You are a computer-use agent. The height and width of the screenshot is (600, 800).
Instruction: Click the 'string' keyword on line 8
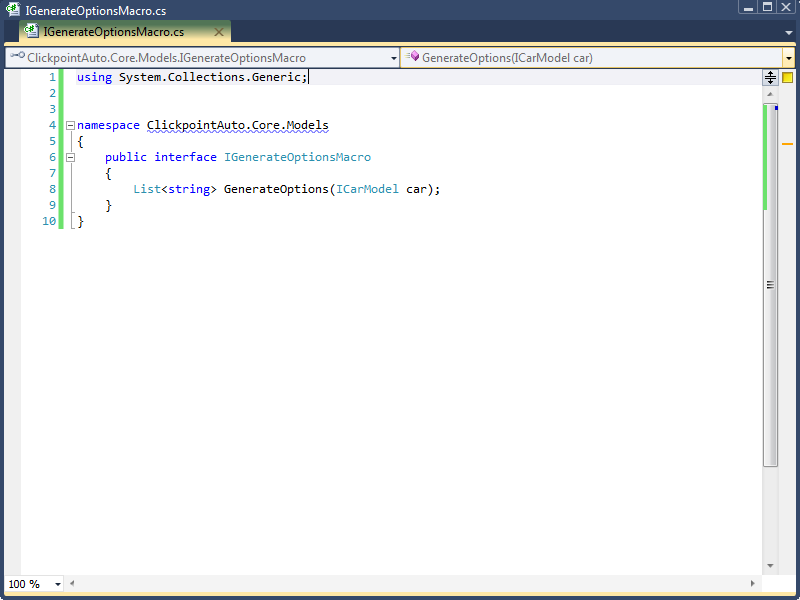pyautogui.click(x=189, y=189)
